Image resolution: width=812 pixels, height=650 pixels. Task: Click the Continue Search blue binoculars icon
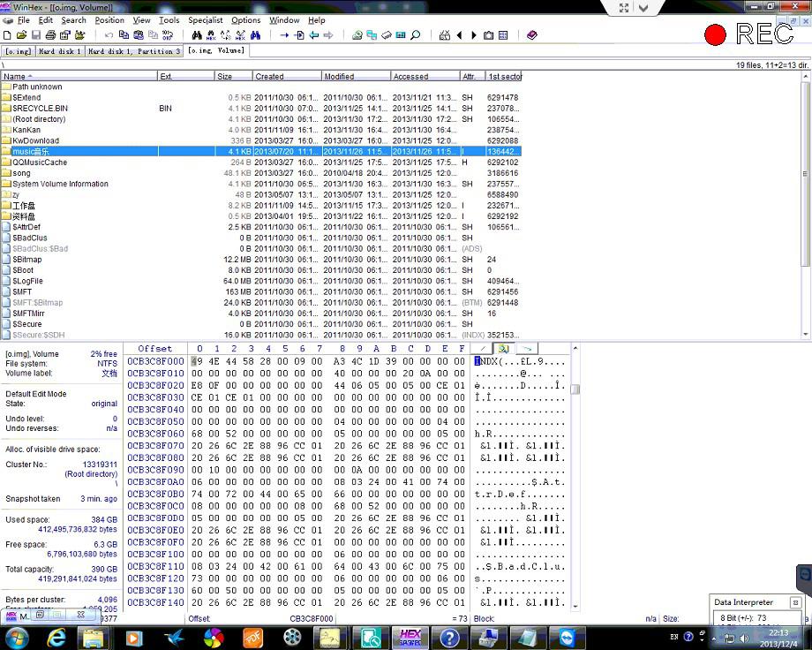coord(255,35)
